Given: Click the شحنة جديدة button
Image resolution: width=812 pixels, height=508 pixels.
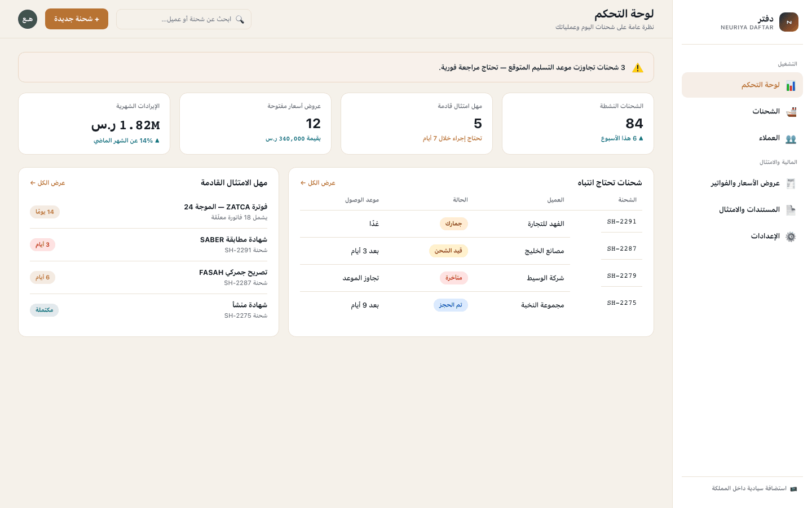Looking at the screenshot, I should click(x=77, y=19).
